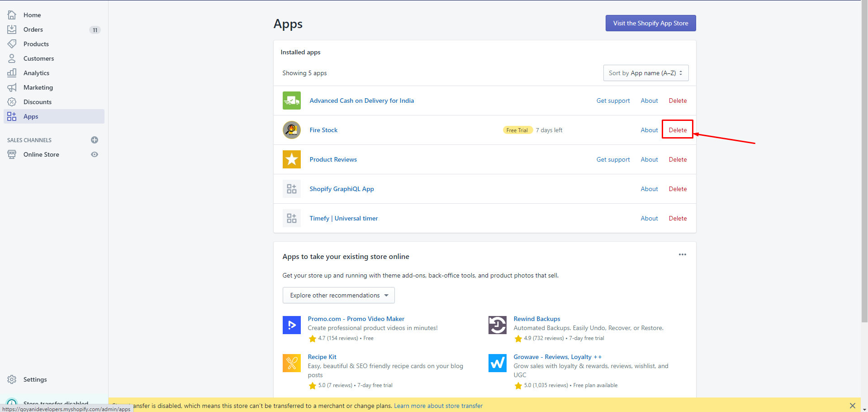This screenshot has height=412, width=868.
Task: Delete Advanced Cash on Delivery app
Action: click(x=678, y=101)
